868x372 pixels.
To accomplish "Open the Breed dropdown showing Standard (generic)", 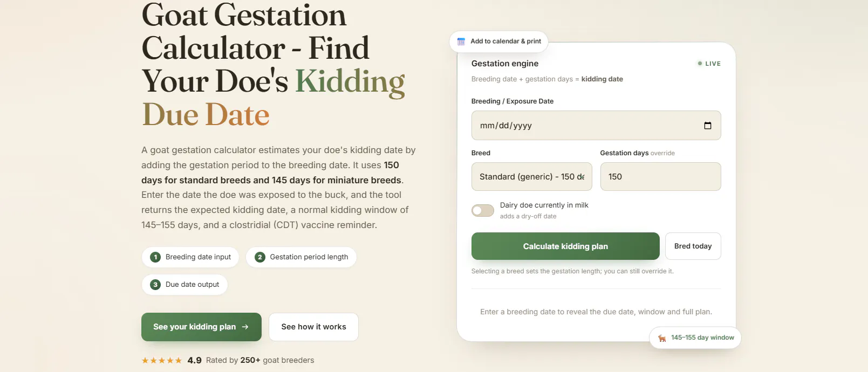I will 532,177.
